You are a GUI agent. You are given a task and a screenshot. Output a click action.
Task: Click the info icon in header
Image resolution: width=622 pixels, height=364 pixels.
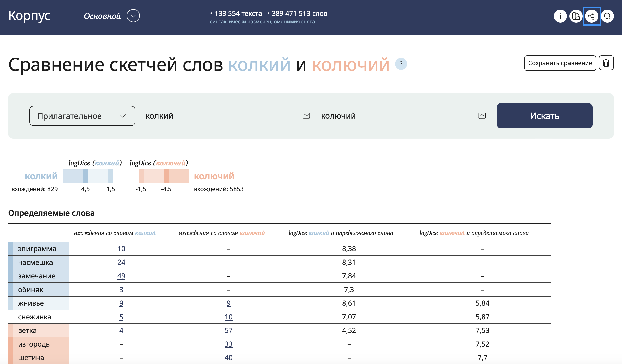coord(560,16)
